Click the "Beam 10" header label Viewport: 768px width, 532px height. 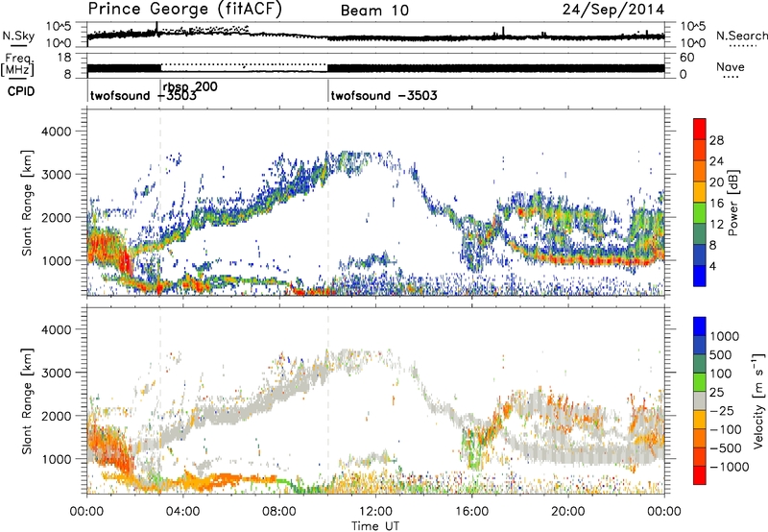(x=374, y=11)
